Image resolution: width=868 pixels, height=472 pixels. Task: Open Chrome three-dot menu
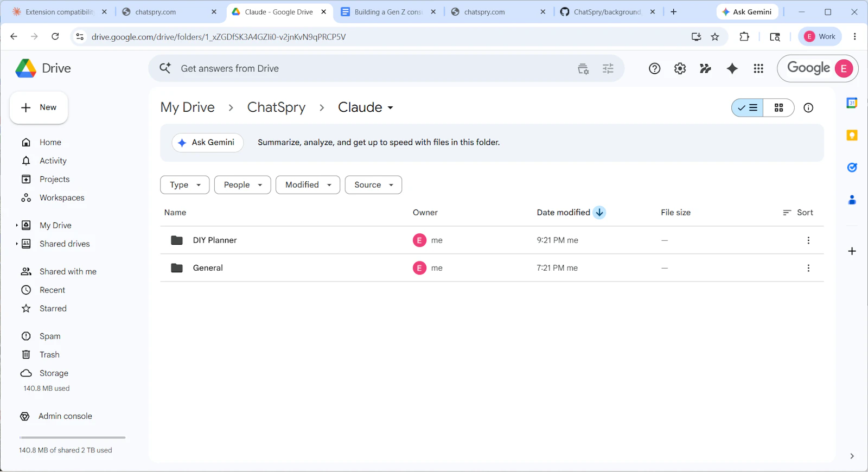pyautogui.click(x=855, y=36)
